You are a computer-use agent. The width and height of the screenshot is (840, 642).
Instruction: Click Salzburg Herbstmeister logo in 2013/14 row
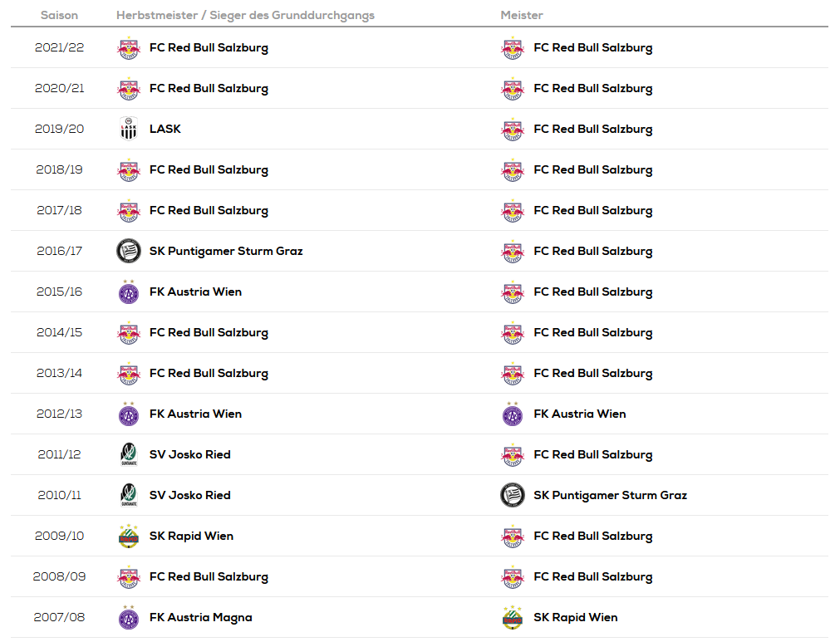129,373
